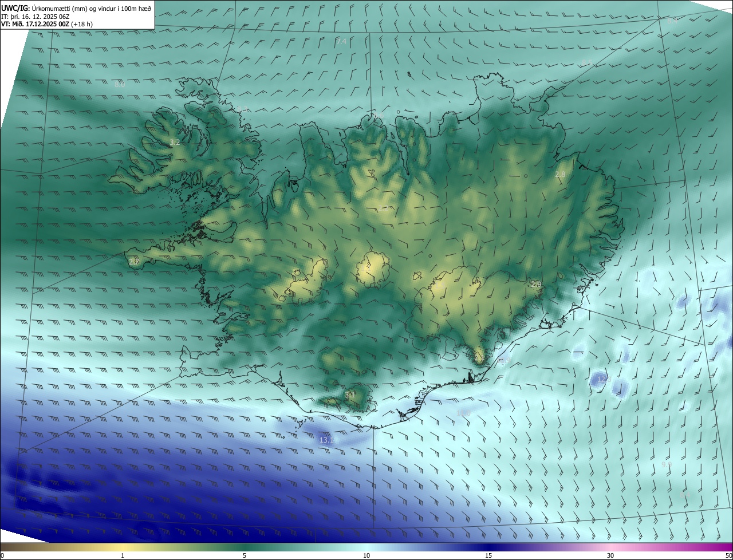Click the 8.0 value label northwest of Westfjords

[120, 84]
